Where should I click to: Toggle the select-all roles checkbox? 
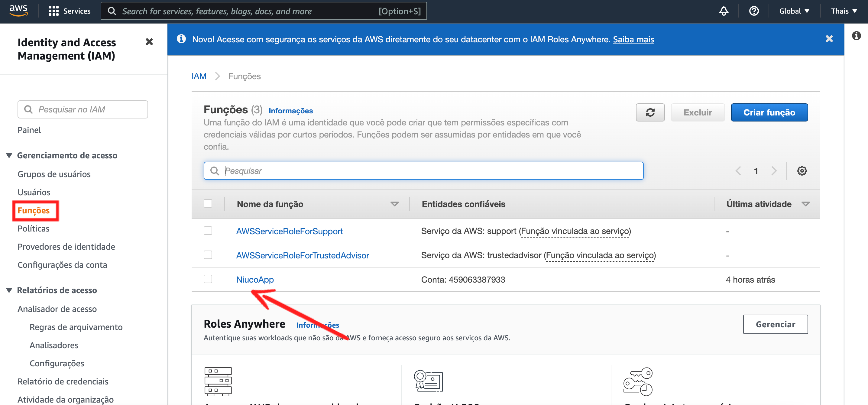[208, 203]
